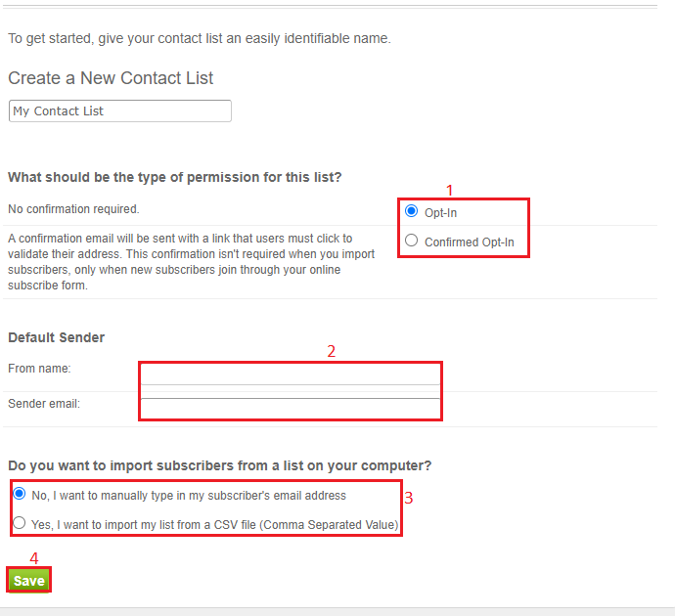Click the "No, I want to manually type" label
The height and width of the screenshot is (616, 675).
(x=189, y=496)
